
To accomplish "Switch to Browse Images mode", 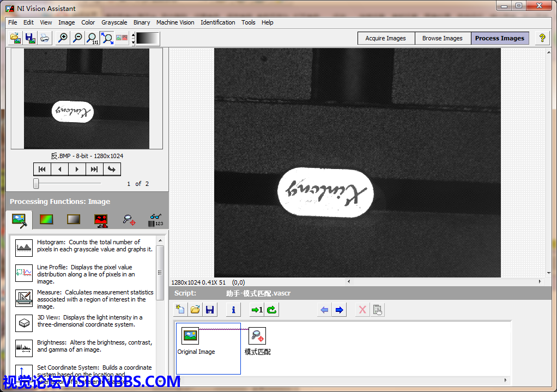I will click(x=442, y=38).
